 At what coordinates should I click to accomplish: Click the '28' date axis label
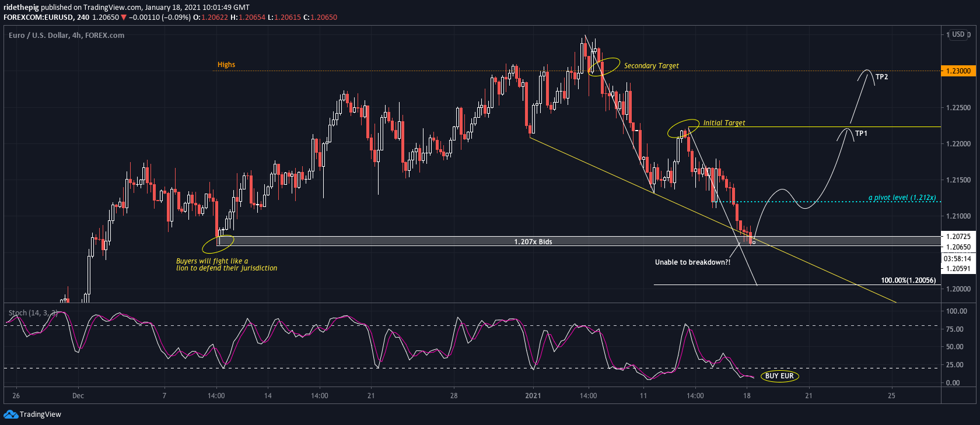[454, 396]
